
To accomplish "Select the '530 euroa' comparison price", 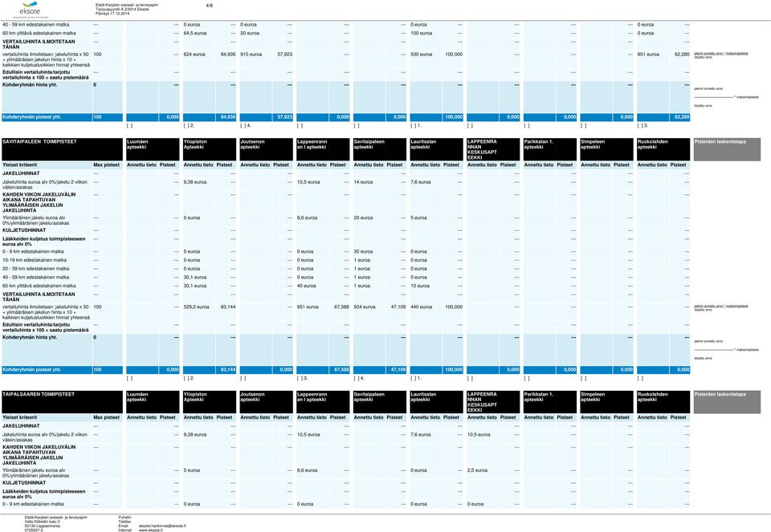I will click(x=422, y=54).
